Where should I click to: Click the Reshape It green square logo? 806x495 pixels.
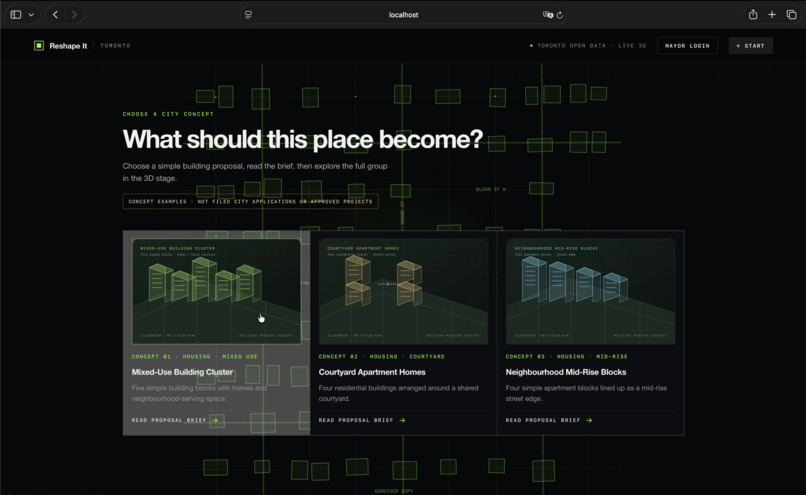[39, 46]
